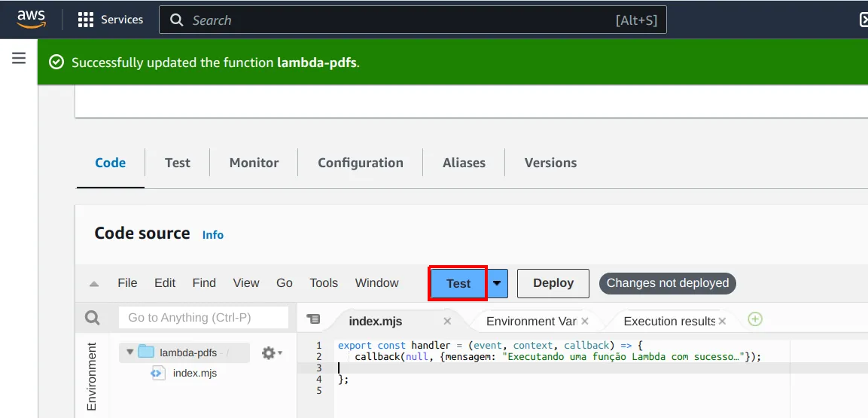This screenshot has width=868, height=418.
Task: Open the Services grid menu
Action: pos(85,20)
